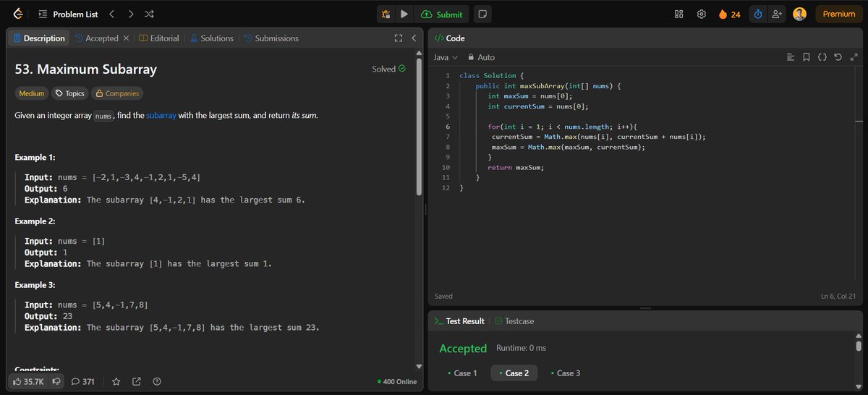Close the Accepted tab
Screen dimensions: 868x395
tap(127, 38)
